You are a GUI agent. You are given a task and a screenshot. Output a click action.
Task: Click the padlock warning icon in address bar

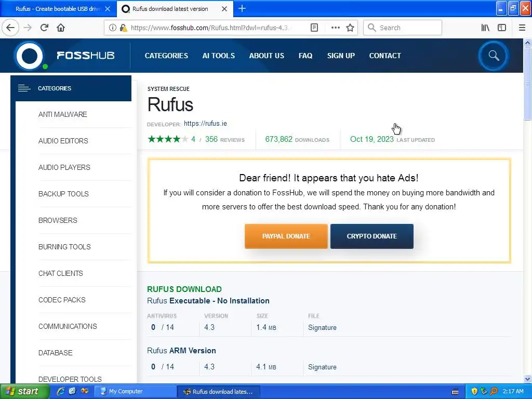tap(124, 28)
